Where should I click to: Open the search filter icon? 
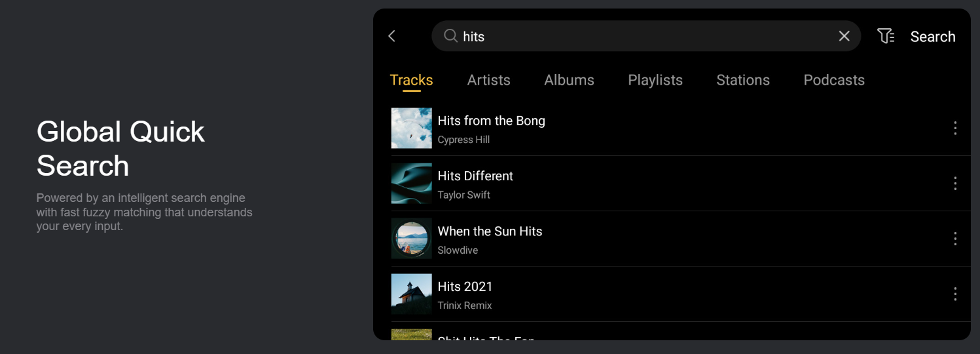[x=886, y=36]
